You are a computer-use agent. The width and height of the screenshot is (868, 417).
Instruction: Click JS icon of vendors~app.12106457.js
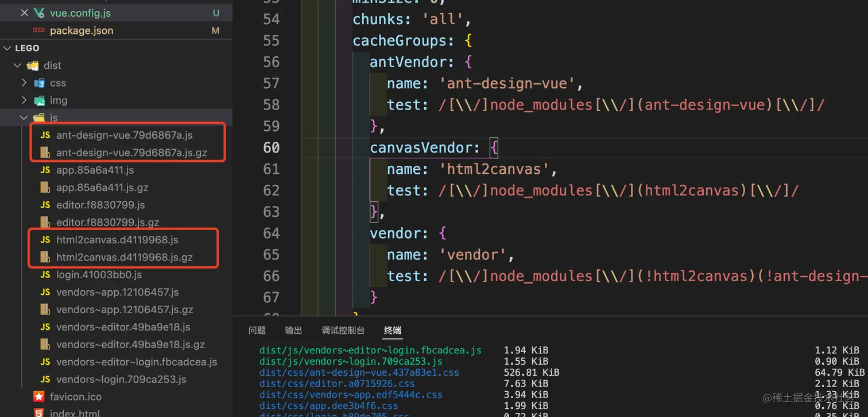(x=45, y=292)
